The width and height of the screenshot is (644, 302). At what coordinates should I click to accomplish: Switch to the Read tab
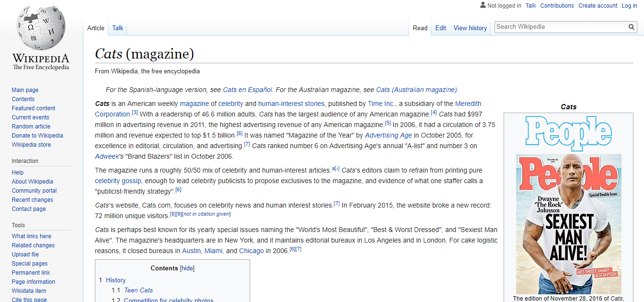[420, 28]
